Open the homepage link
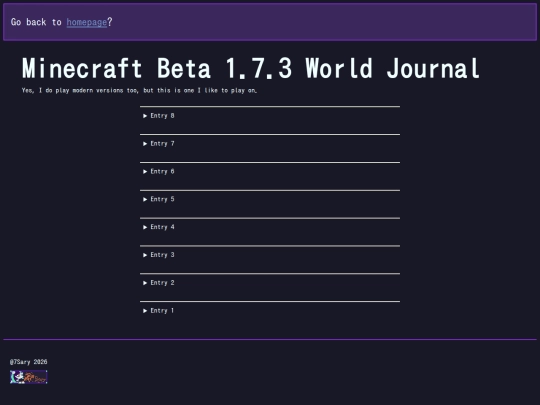Screen dimensions: 540x405 pyautogui.click(x=87, y=22)
